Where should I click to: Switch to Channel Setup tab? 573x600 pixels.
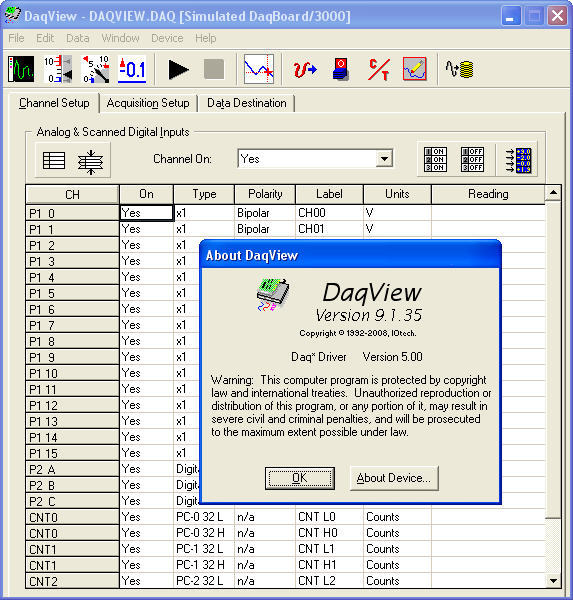(x=54, y=103)
